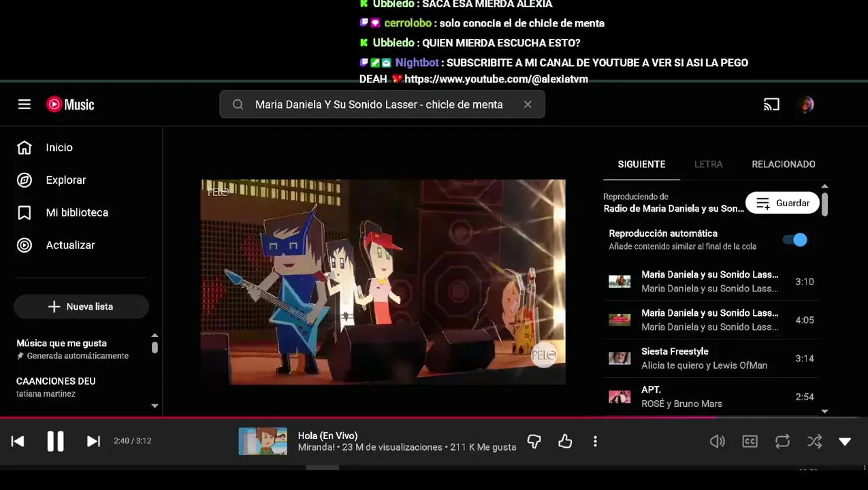Create a Nueva lista playlist
The image size is (868, 490).
81,307
